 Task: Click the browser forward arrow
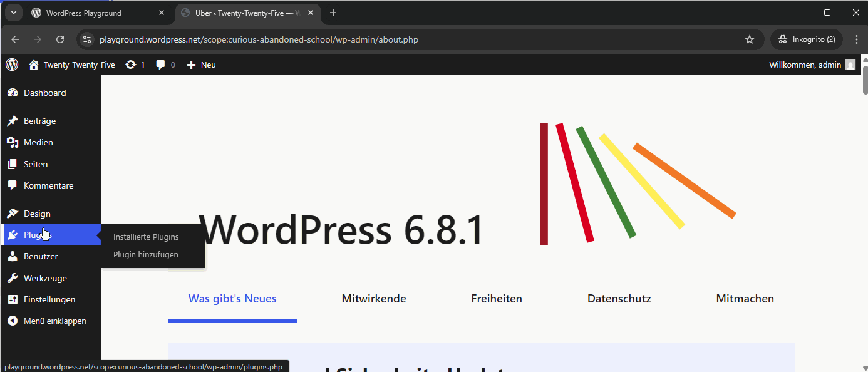38,39
